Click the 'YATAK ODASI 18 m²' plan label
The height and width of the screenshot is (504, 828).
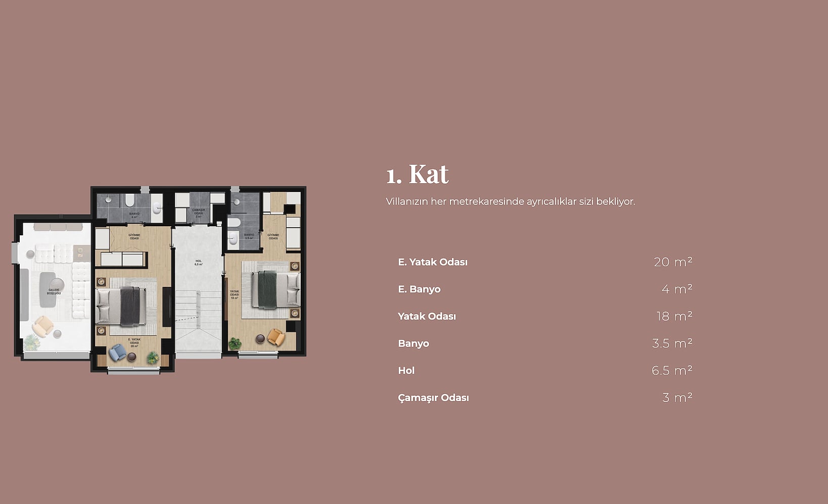235,294
